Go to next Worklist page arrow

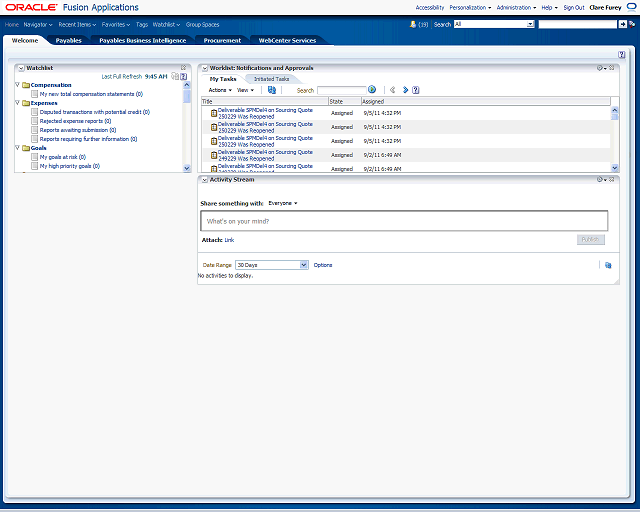(405, 90)
